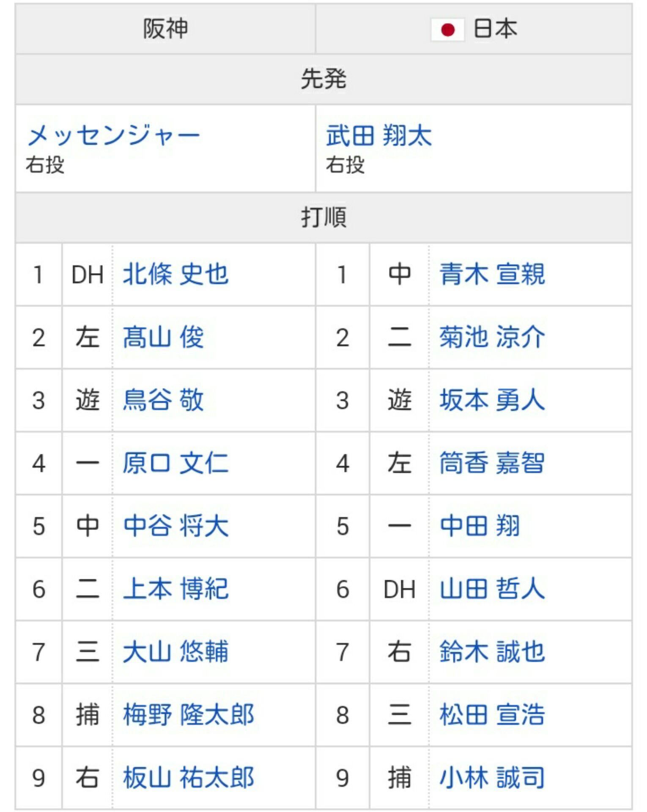Screen dimensions: 647x812
Task: Select 菊池 涼介 in Japan lineup
Action: pyautogui.click(x=492, y=337)
